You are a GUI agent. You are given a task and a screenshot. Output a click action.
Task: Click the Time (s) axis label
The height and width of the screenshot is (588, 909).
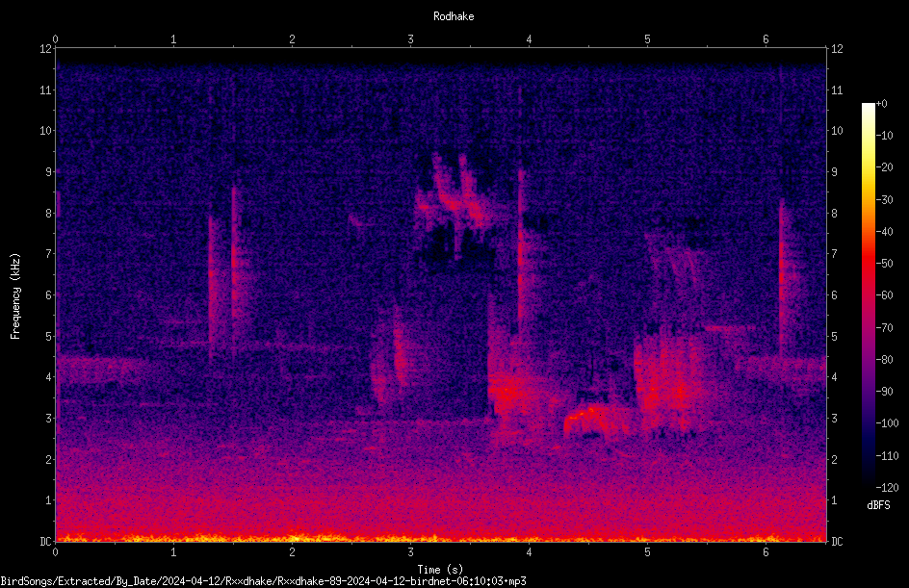point(440,570)
